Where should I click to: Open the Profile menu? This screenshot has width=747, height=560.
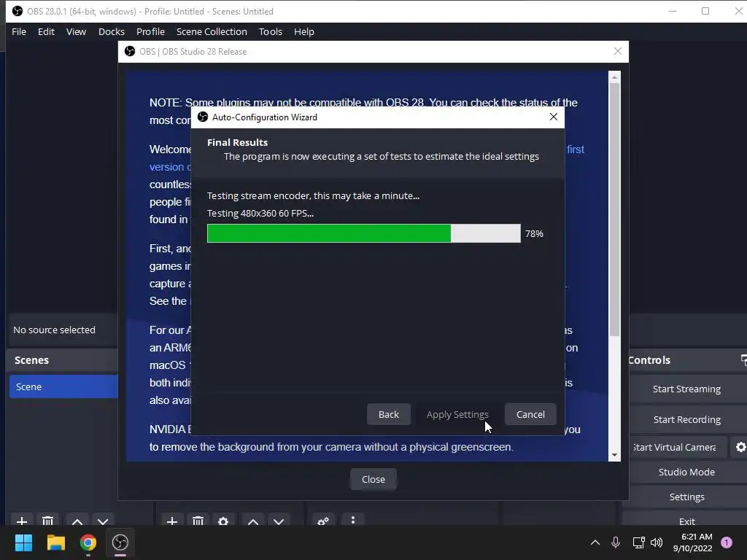pyautogui.click(x=150, y=31)
